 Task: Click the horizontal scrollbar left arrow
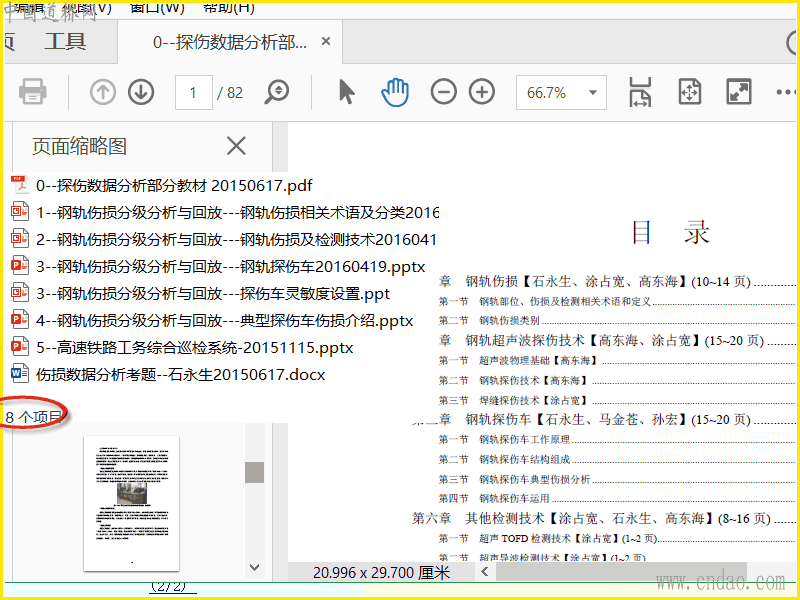pyautogui.click(x=485, y=572)
